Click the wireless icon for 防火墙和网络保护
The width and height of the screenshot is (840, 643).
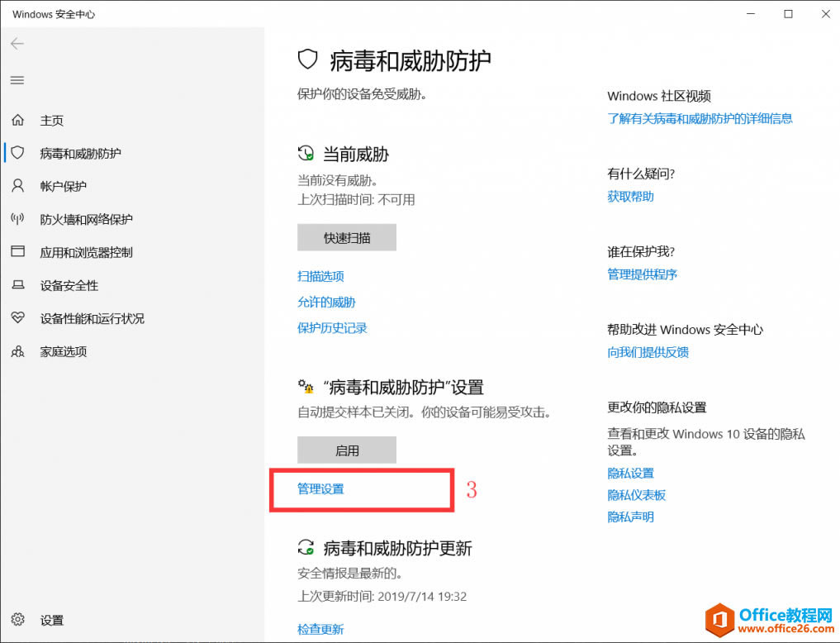tap(17, 219)
